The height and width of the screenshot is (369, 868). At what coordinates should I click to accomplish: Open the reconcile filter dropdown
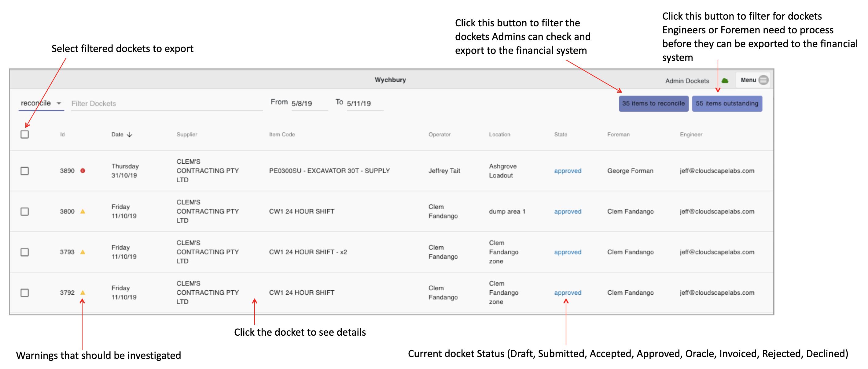41,103
